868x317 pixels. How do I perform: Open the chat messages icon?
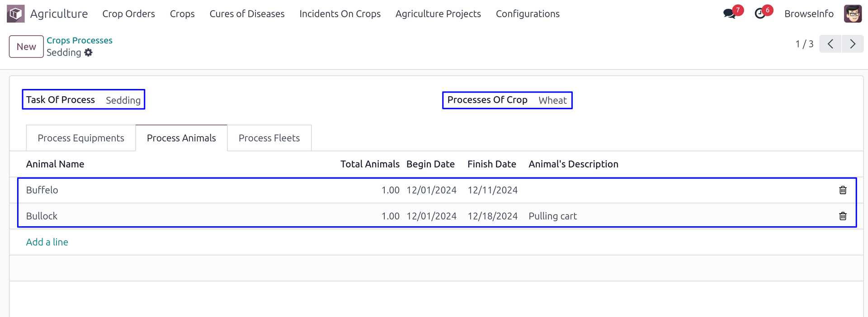point(729,14)
